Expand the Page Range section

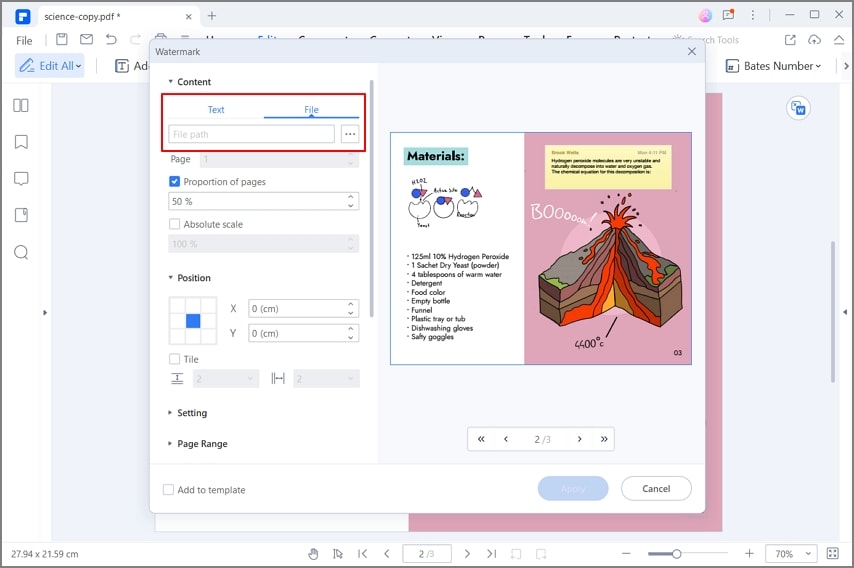(x=201, y=444)
